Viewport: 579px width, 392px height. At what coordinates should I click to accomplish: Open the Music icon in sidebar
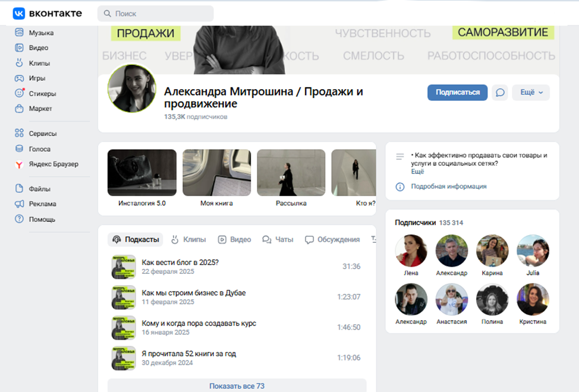19,33
